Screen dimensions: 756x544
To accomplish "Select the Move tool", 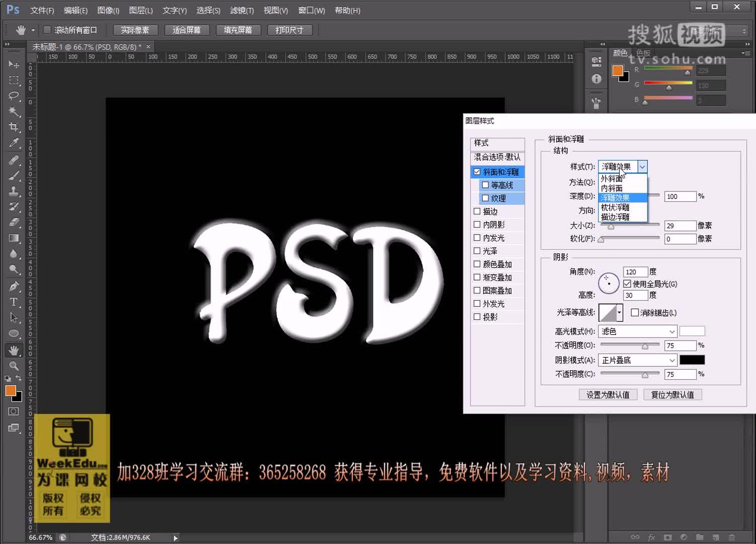I will coord(14,64).
